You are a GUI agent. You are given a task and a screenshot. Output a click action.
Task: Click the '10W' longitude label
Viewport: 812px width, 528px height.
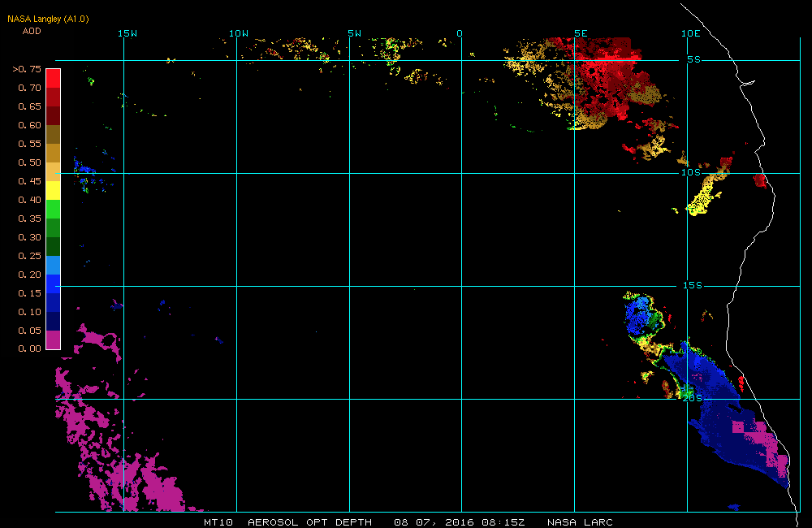coord(239,33)
